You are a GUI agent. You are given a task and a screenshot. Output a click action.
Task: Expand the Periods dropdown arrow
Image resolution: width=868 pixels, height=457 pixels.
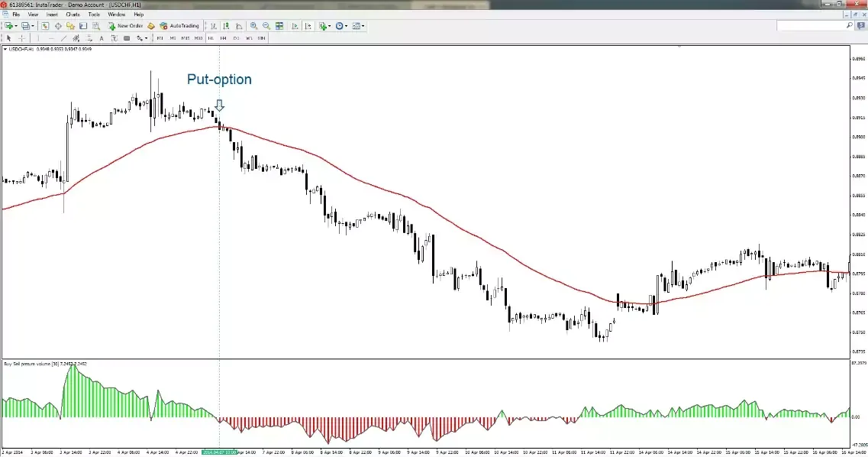click(x=346, y=26)
